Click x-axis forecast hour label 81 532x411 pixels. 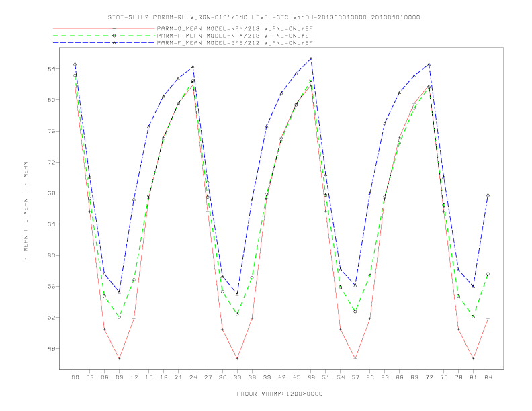click(x=474, y=377)
